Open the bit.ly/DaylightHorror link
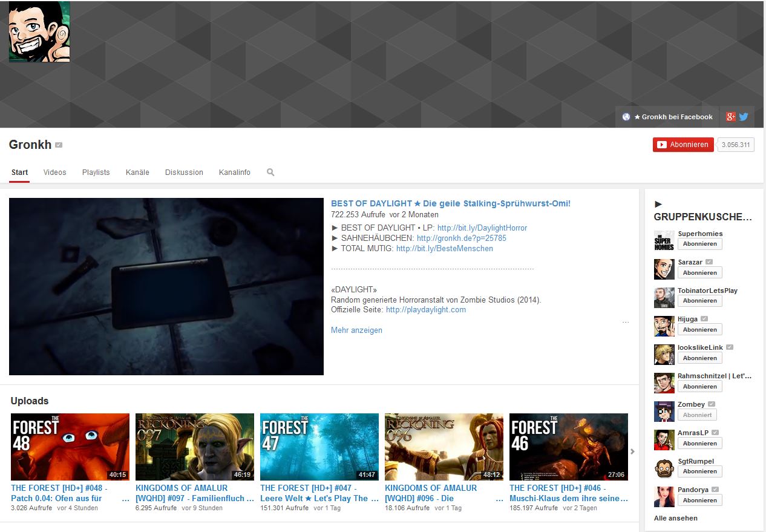The image size is (766, 532). 482,228
